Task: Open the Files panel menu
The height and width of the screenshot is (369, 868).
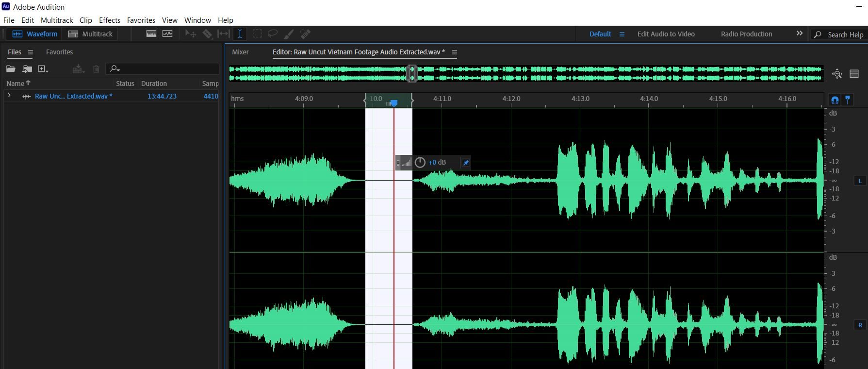Action: pyautogui.click(x=30, y=52)
